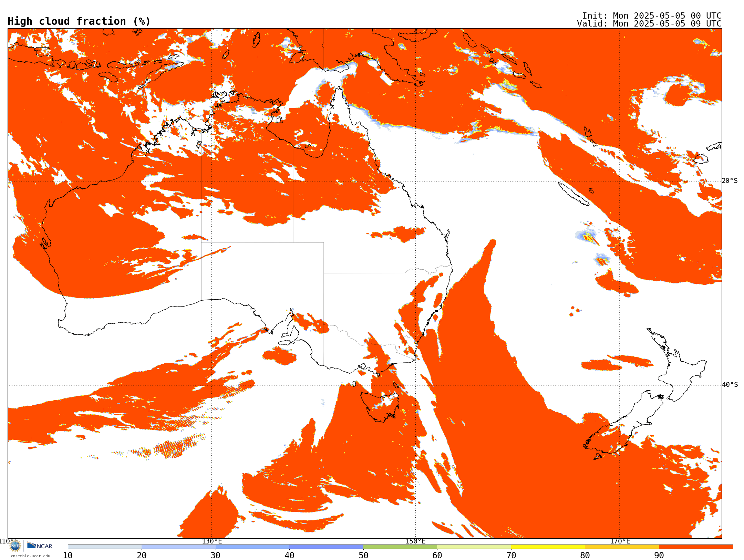Click the colorbar tick label 40
This screenshot has height=560, width=744.
tap(289, 555)
